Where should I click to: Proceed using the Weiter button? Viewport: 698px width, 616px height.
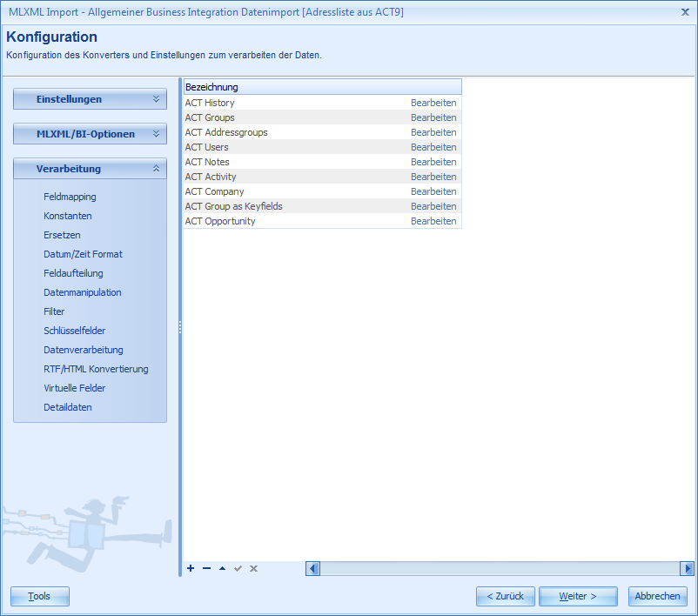click(578, 596)
